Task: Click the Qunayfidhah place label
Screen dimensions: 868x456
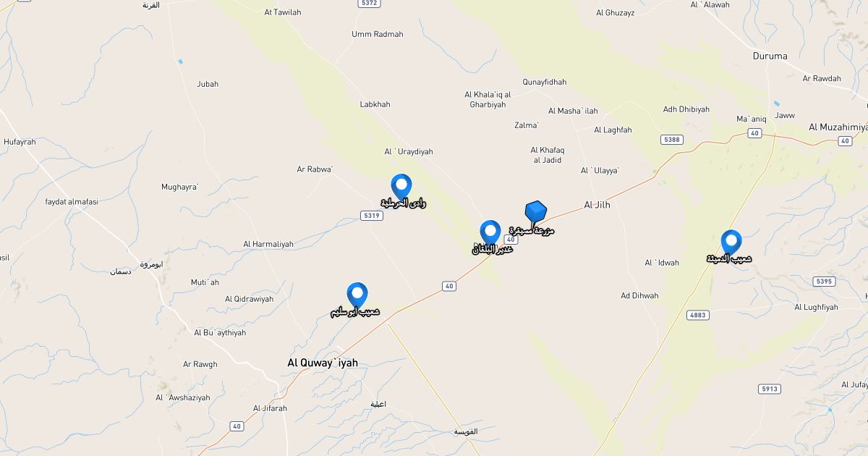Action: (x=545, y=82)
